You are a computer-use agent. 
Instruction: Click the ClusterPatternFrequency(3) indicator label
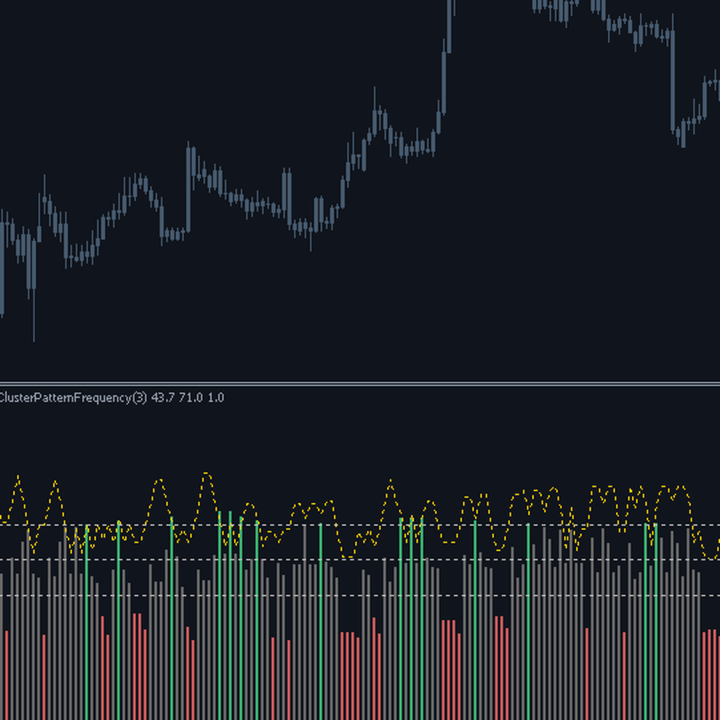(73, 398)
